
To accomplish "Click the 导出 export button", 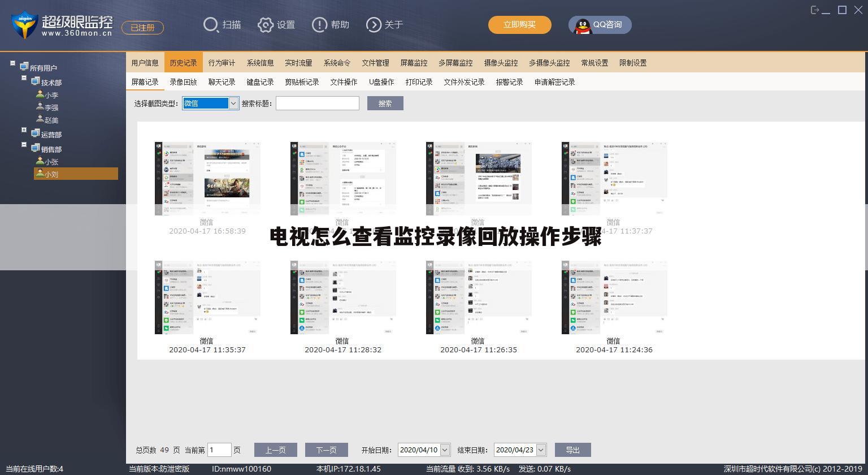I will (x=573, y=450).
